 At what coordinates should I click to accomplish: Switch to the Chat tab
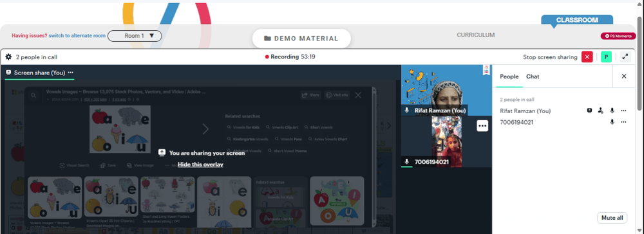(x=533, y=76)
